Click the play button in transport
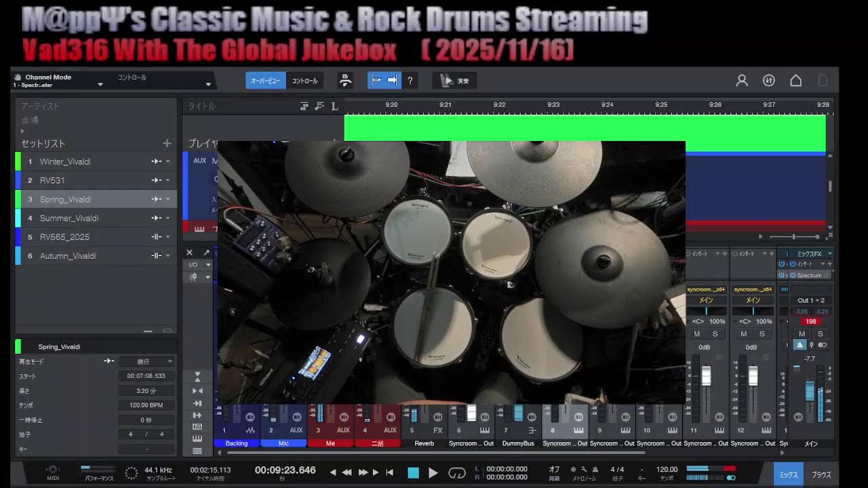 433,472
